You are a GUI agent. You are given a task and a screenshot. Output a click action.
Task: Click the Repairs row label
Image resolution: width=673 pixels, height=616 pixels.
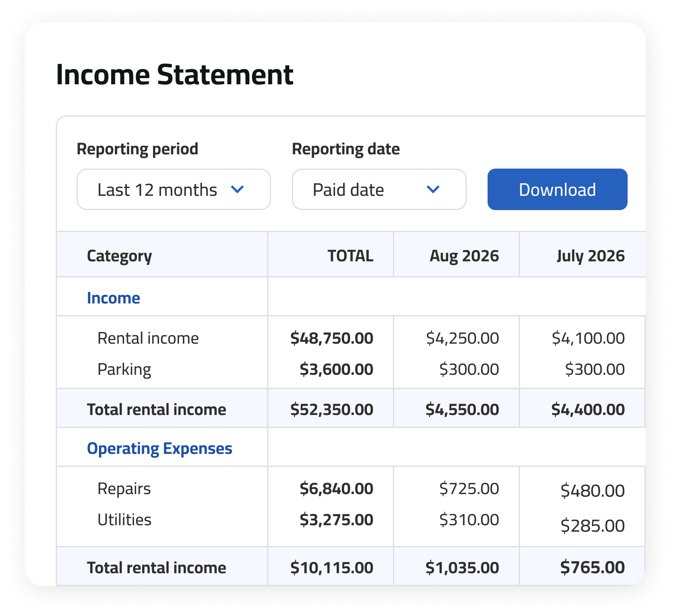[124, 489]
